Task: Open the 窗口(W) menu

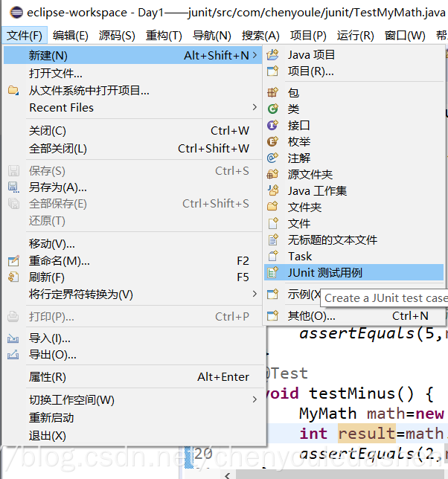Action: point(405,36)
